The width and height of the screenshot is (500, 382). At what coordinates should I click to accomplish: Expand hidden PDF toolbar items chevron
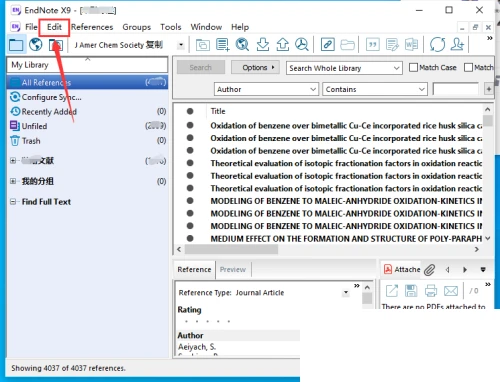(x=488, y=284)
